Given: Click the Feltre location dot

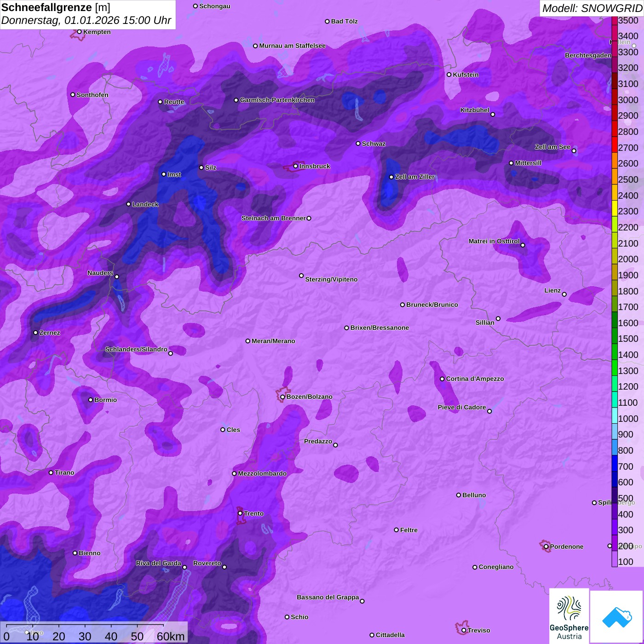Looking at the screenshot, I should 397,530.
